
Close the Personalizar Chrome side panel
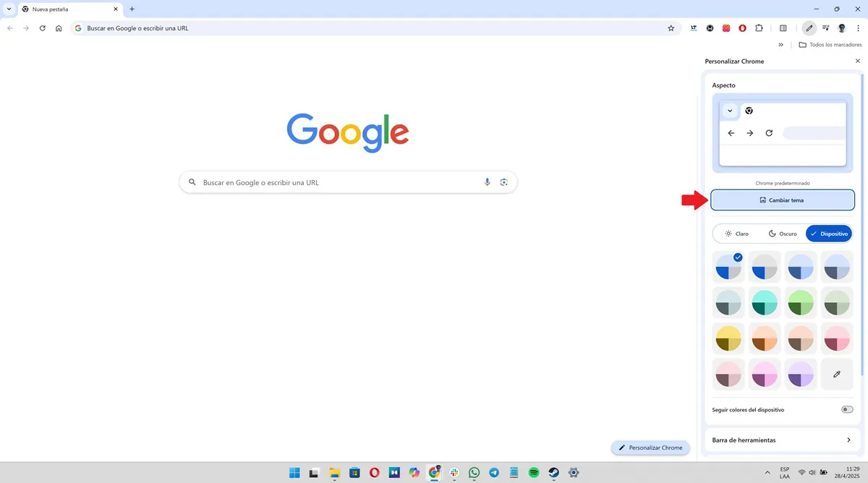pos(858,61)
